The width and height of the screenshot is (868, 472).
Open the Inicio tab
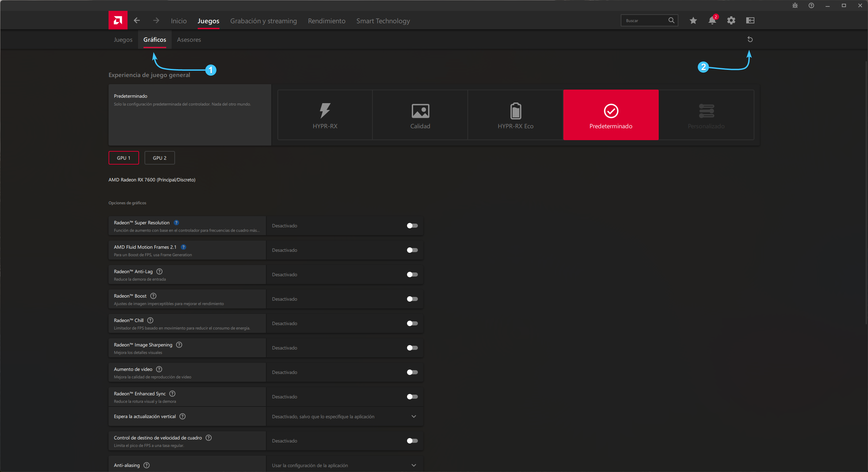tap(179, 21)
